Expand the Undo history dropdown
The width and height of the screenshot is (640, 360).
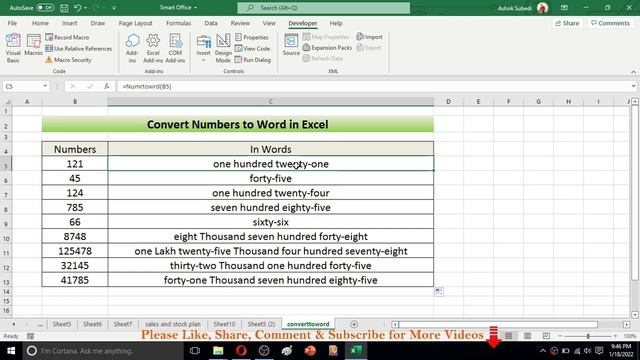click(x=85, y=8)
